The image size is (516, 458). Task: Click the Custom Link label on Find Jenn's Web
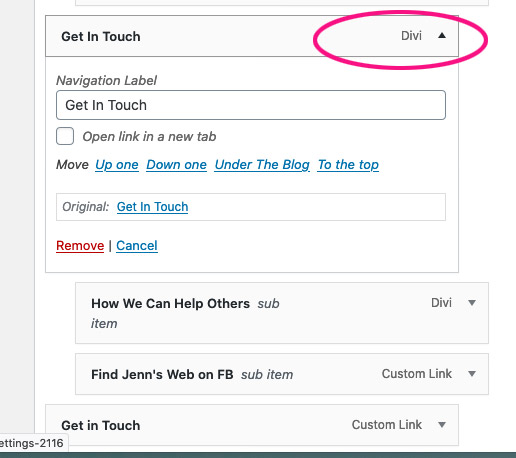[x=417, y=374]
